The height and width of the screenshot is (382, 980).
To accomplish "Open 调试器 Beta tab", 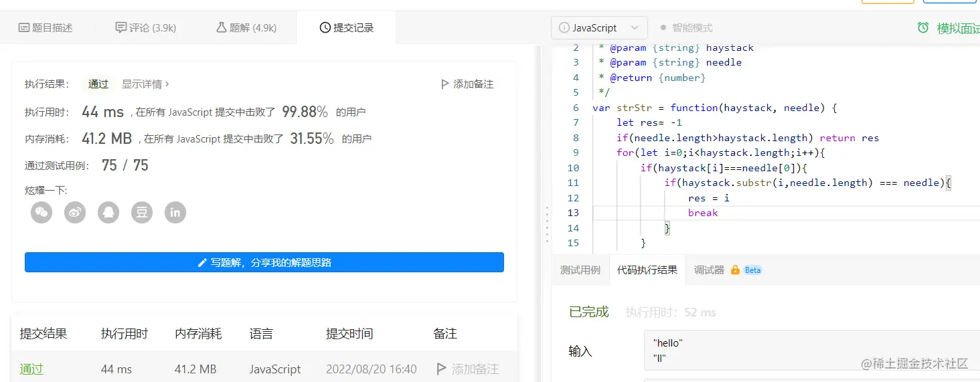I will coord(728,270).
